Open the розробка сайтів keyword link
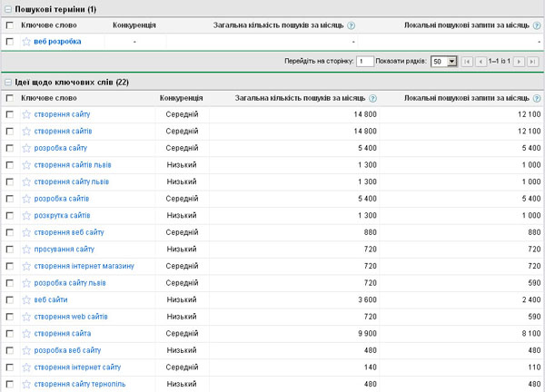Viewport: 545px width, 392px height. (x=62, y=199)
